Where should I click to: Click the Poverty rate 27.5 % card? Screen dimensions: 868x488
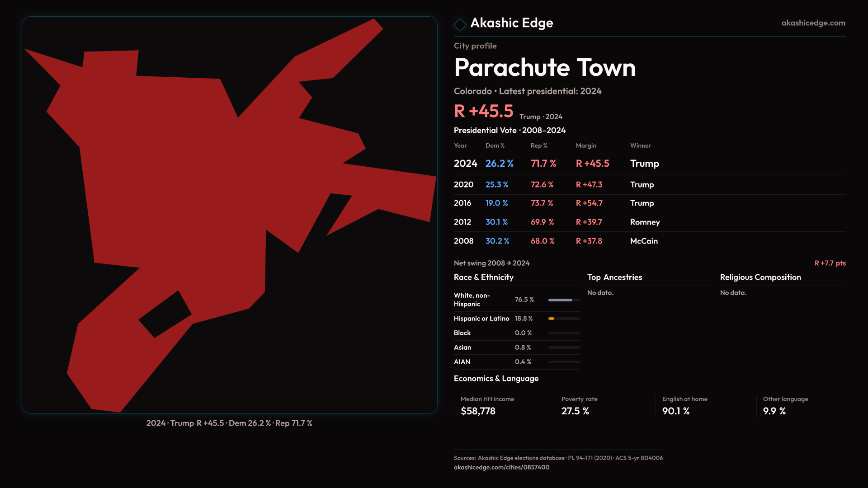pyautogui.click(x=579, y=406)
